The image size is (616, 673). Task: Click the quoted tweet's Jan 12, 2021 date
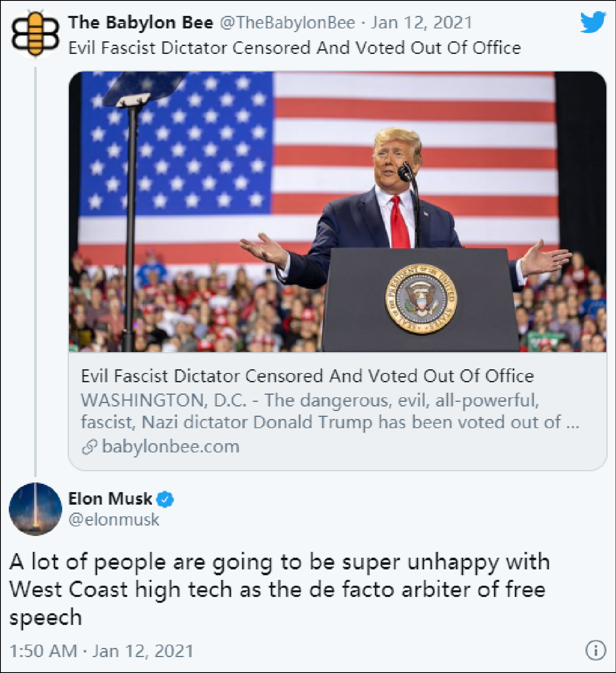421,23
